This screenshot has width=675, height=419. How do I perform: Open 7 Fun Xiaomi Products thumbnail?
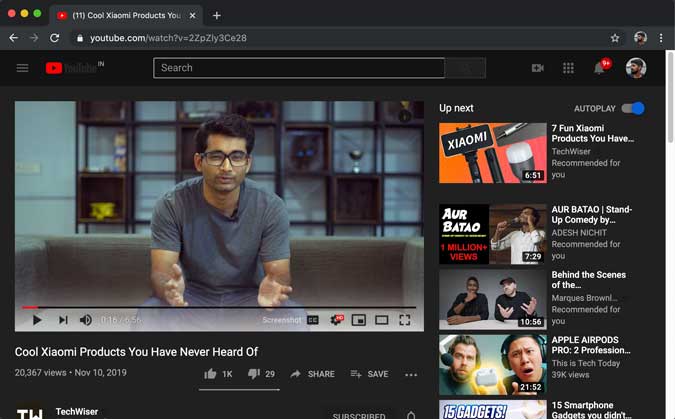tap(492, 153)
